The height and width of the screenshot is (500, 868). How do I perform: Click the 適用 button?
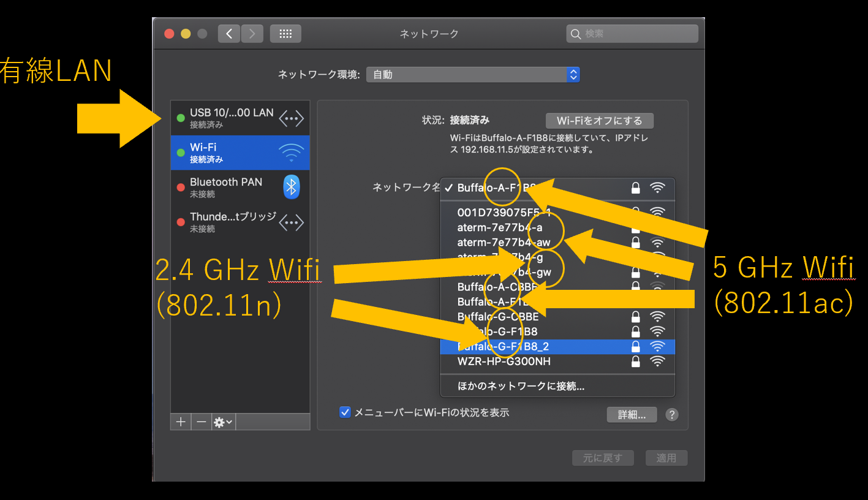(x=666, y=457)
